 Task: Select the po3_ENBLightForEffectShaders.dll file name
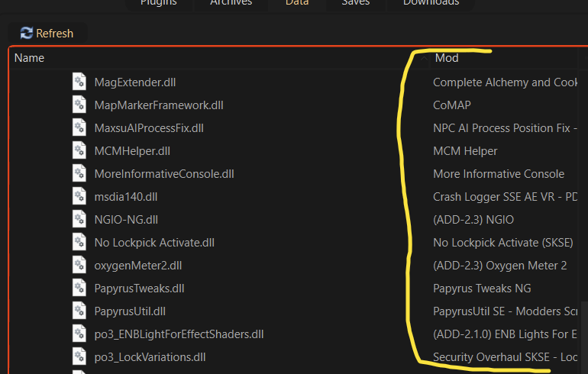pos(179,334)
